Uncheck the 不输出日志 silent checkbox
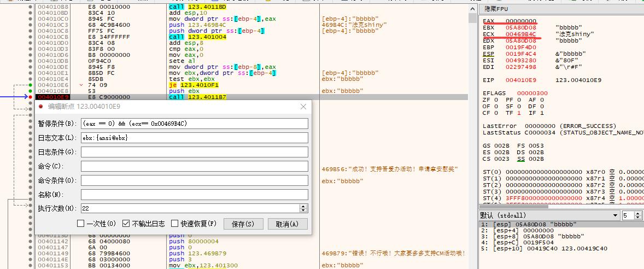The height and width of the screenshot is (269, 644). [126, 224]
